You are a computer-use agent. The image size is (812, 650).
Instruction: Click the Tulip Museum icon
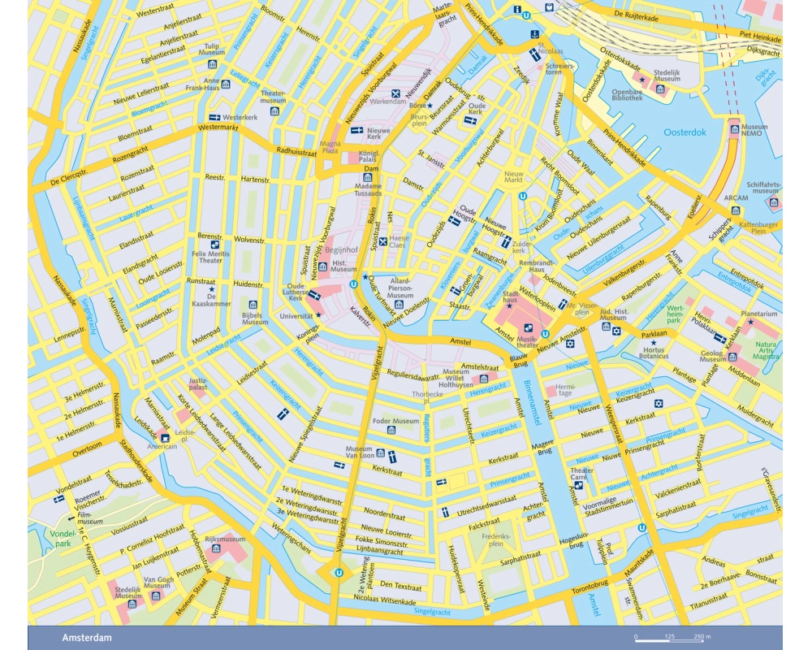pyautogui.click(x=213, y=63)
